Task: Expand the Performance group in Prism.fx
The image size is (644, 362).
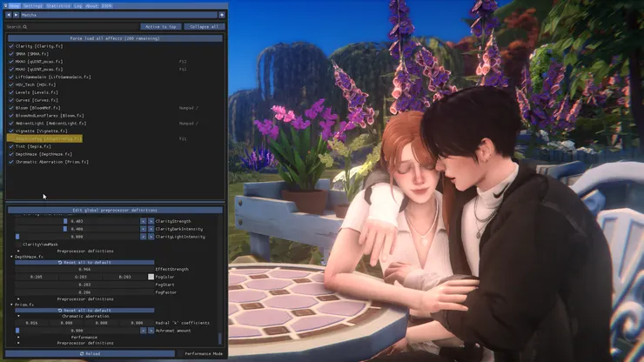Action: coord(18,338)
